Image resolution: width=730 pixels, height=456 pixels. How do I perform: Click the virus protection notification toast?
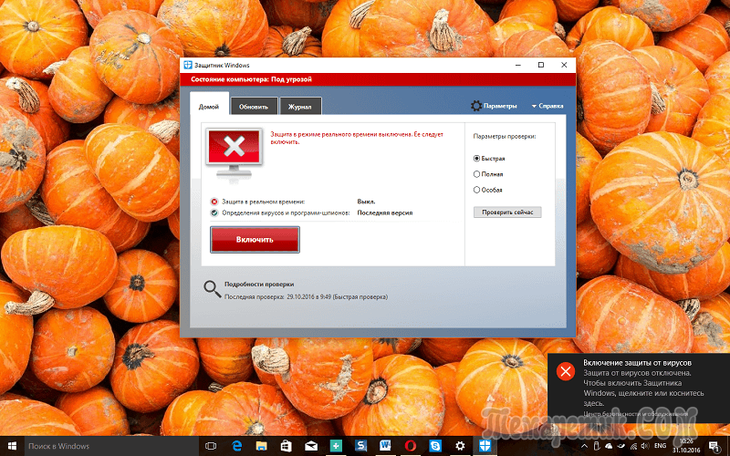639,388
